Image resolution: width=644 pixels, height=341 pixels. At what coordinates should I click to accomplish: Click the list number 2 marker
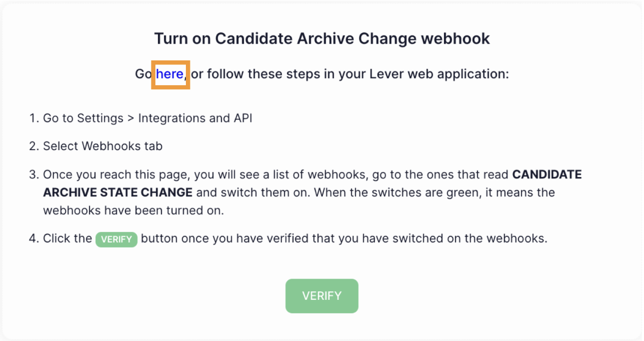34,146
